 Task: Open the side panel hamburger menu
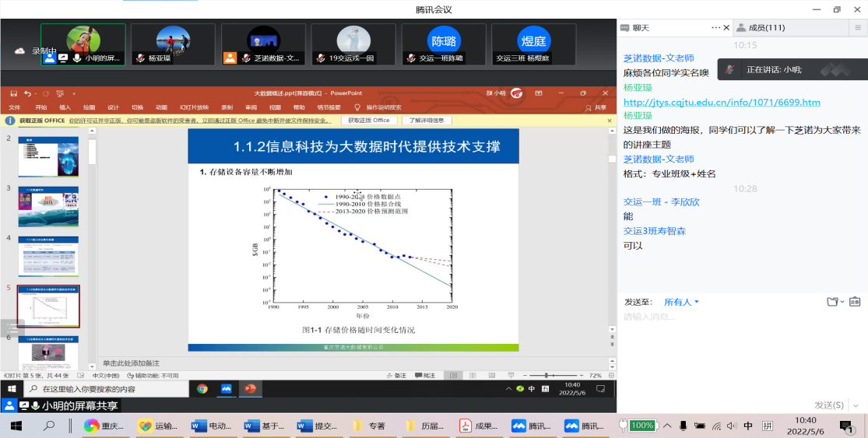(858, 28)
